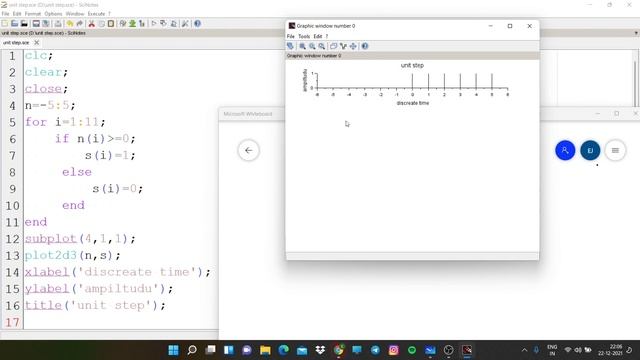Image resolution: width=640 pixels, height=360 pixels.
Task: Click the datatip mode icon in the graphic window
Action: [x=343, y=46]
